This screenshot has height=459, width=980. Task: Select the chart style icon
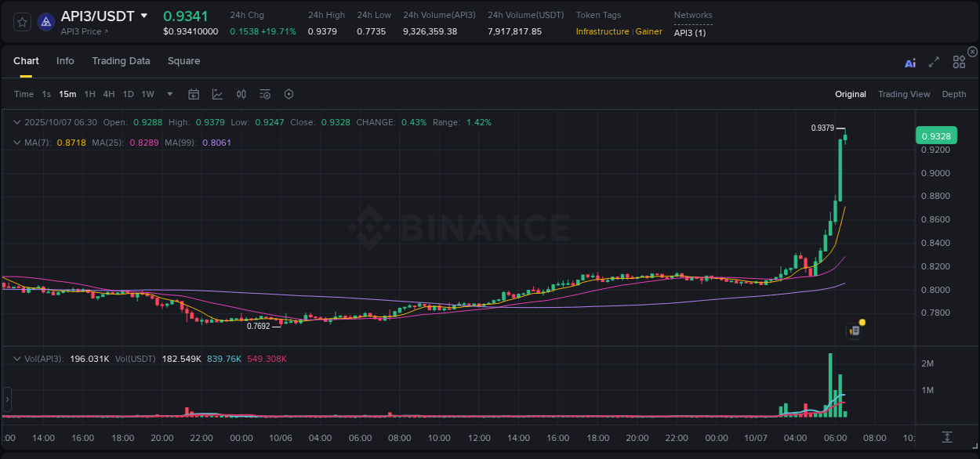pyautogui.click(x=217, y=94)
